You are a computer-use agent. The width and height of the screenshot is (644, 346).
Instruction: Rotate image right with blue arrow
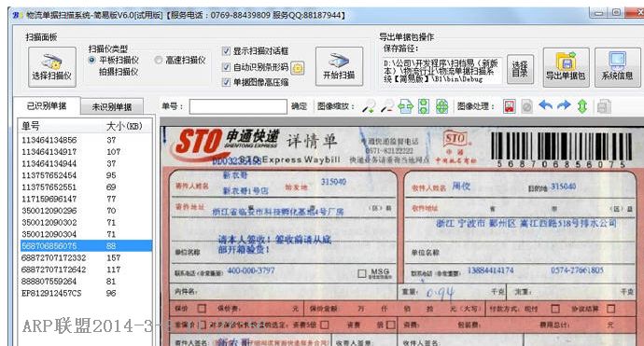click(x=564, y=105)
